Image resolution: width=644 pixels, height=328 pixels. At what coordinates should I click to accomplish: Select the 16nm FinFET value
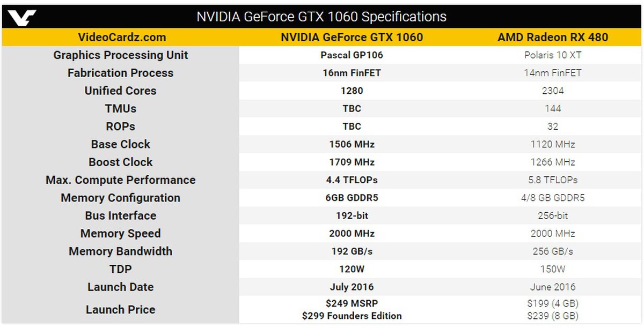[352, 73]
